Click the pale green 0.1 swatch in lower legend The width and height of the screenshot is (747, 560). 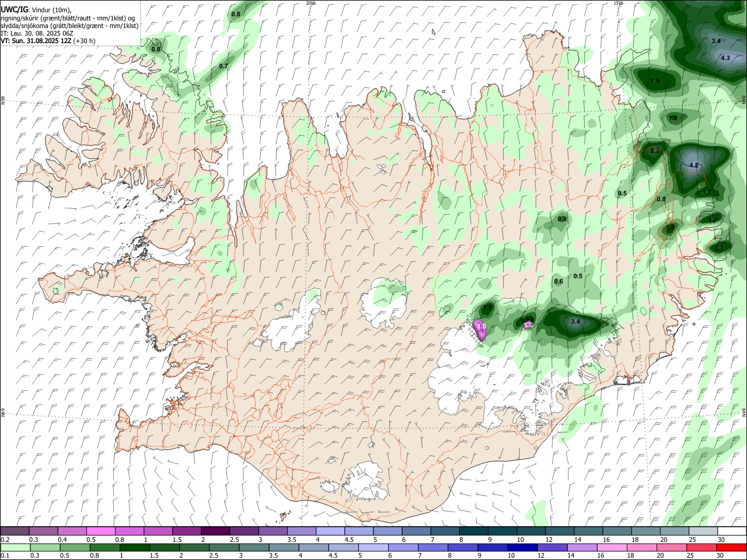(15, 547)
